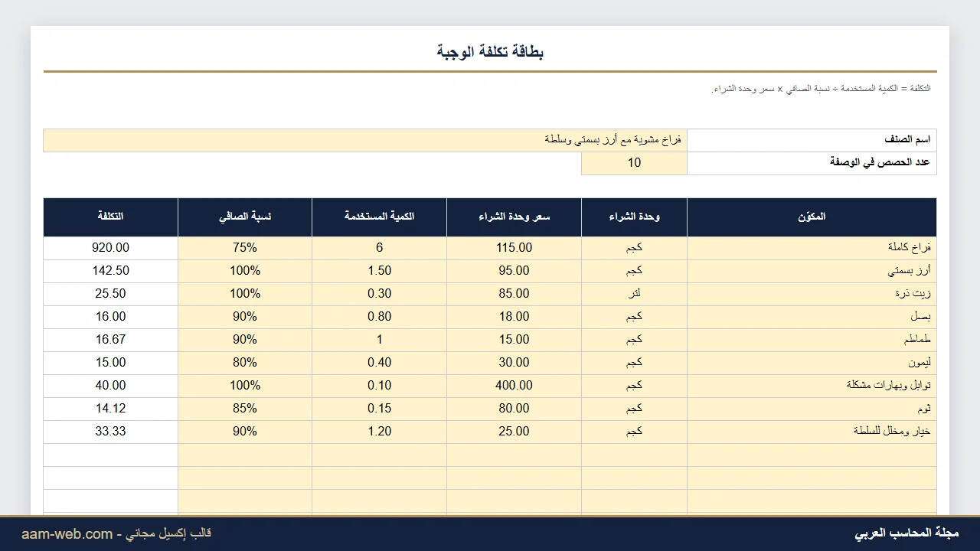Image resolution: width=980 pixels, height=551 pixels.
Task: Click the price cell 115.00
Action: pyautogui.click(x=514, y=248)
